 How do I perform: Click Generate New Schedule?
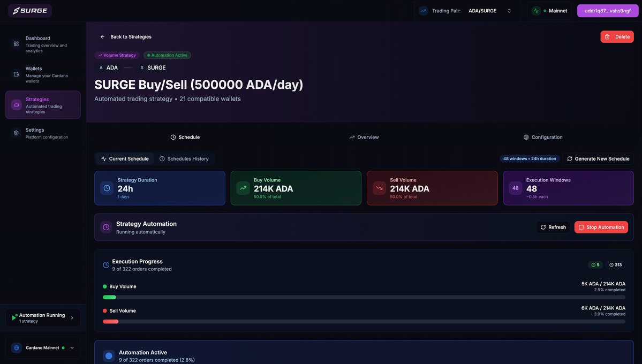click(x=598, y=158)
